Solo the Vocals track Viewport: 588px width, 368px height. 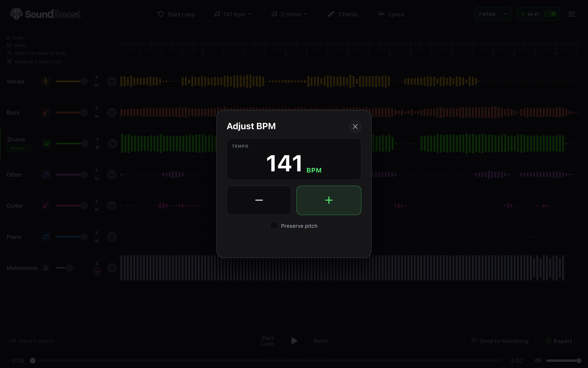(97, 77)
